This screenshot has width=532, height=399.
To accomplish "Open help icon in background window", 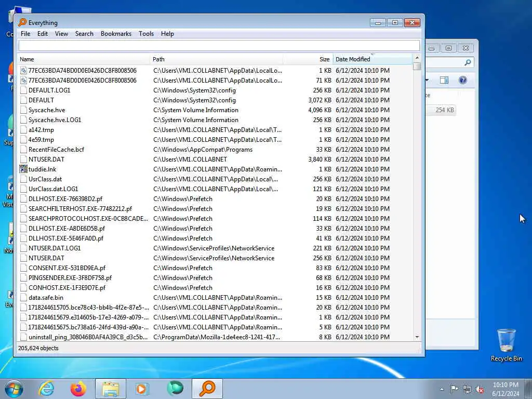I will click(x=462, y=80).
